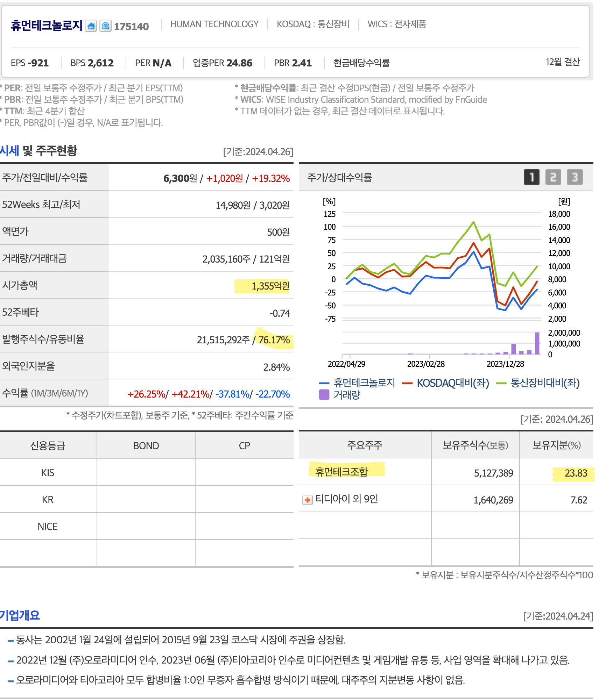Click the highlighted 휴먼테크조합 shareholder name
The width and height of the screenshot is (599, 700).
tap(341, 472)
